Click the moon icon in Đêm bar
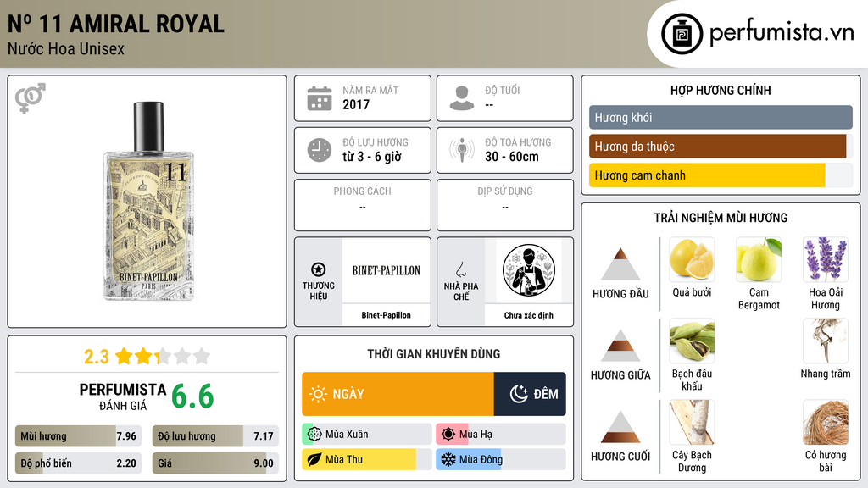Image resolution: width=868 pixels, height=488 pixels. (x=519, y=394)
